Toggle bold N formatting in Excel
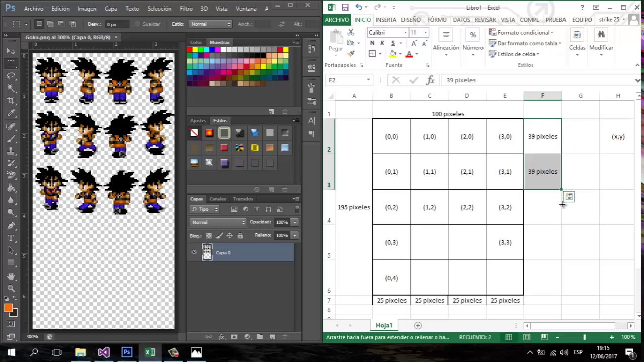 coord(372,43)
